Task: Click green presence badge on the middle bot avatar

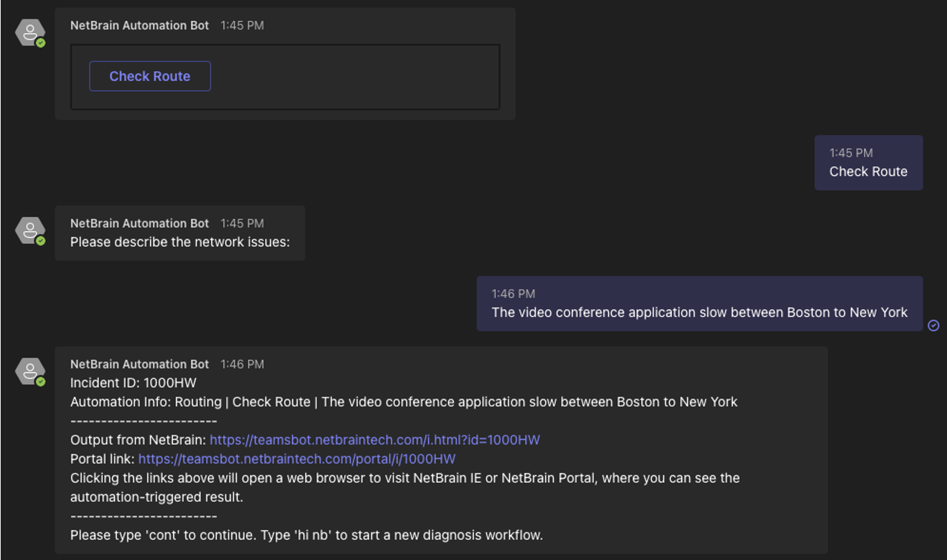Action: pos(41,241)
